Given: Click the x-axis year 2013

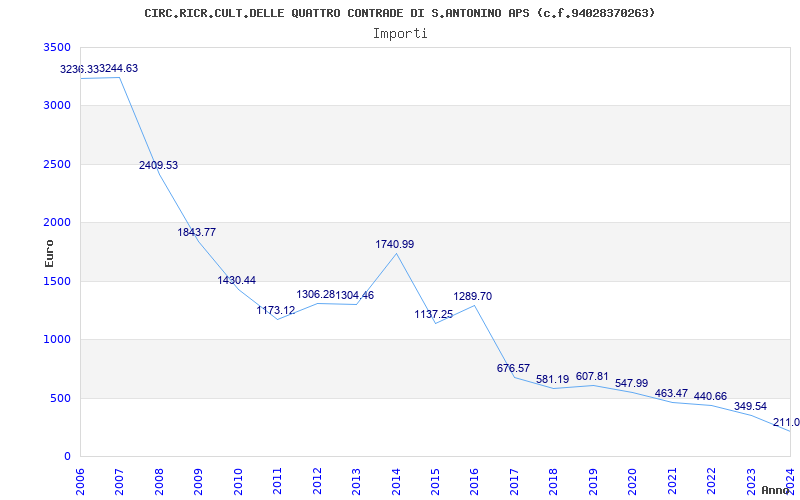Looking at the screenshot, I should coord(356,482).
